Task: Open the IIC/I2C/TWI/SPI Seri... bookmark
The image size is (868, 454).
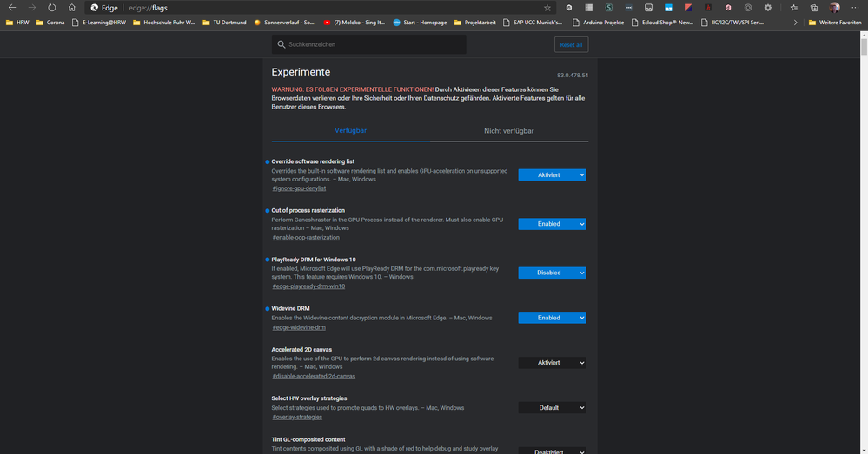Action: tap(732, 23)
